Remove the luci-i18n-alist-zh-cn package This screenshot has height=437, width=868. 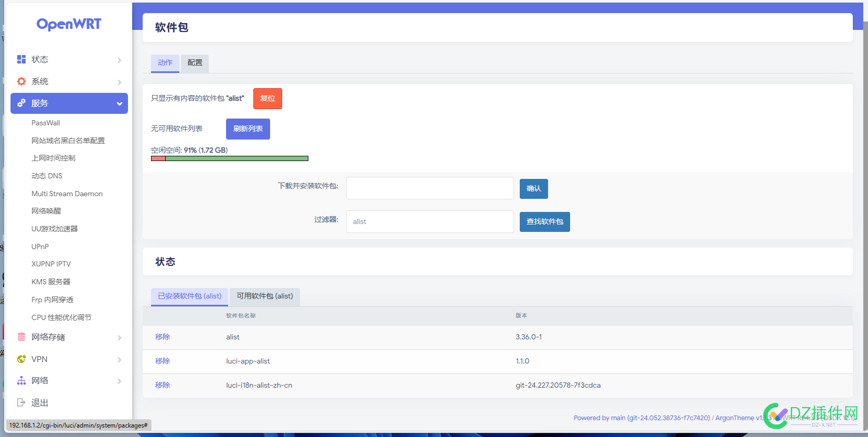pos(163,385)
